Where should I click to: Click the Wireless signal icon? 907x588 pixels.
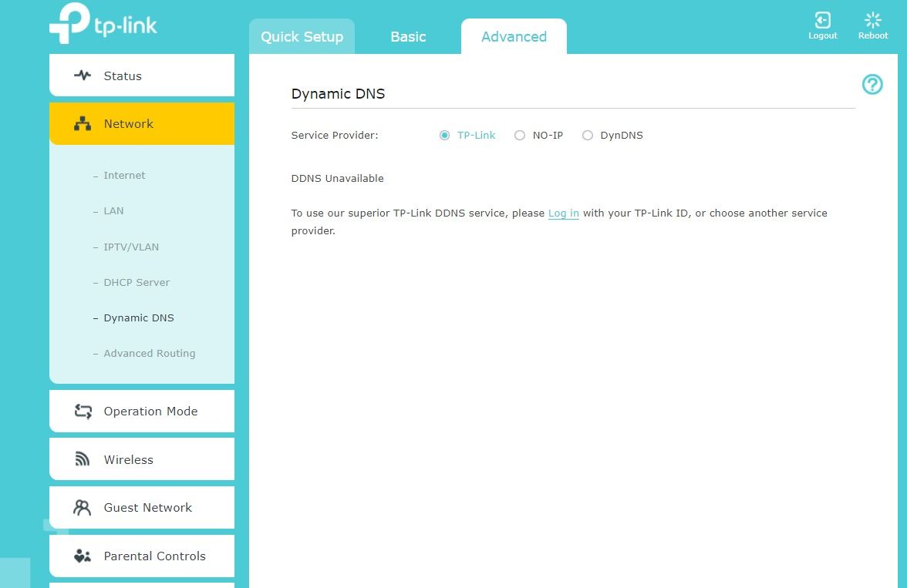[x=83, y=459]
